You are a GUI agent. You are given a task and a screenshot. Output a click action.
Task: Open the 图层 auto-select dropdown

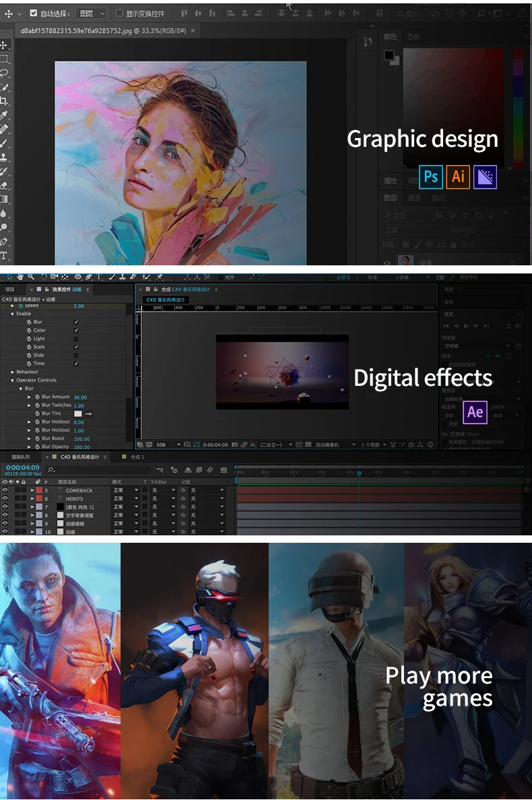point(92,13)
